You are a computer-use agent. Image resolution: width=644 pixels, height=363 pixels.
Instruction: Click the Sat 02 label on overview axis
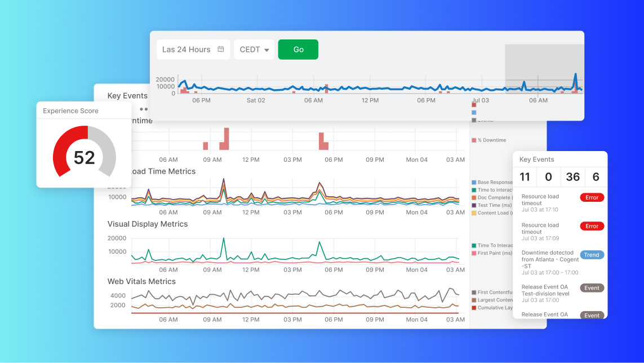tap(256, 100)
